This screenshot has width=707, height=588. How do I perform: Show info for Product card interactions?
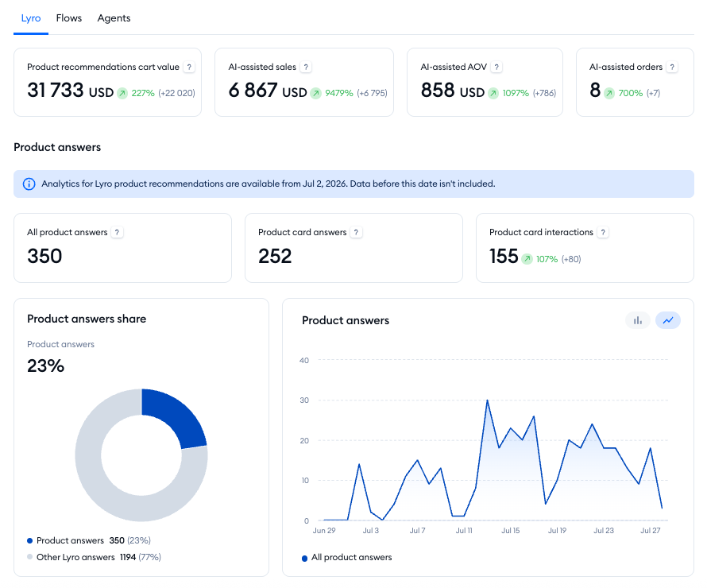tap(603, 232)
